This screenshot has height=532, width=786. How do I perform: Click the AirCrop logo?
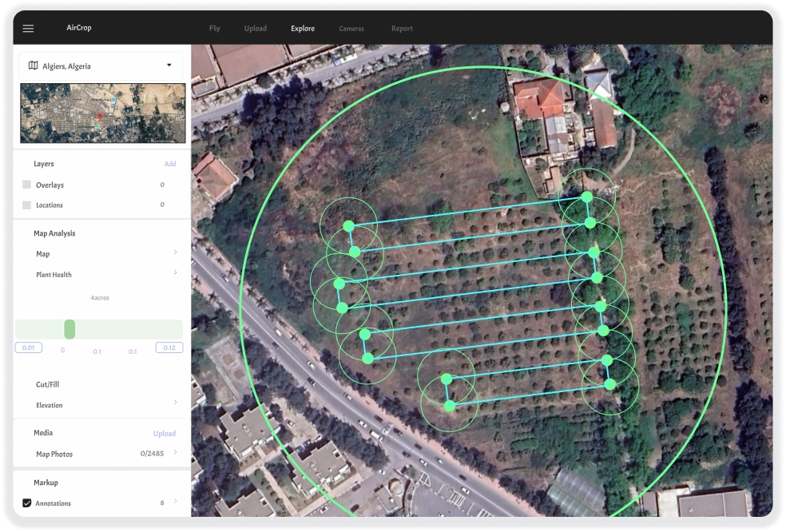[x=78, y=28]
